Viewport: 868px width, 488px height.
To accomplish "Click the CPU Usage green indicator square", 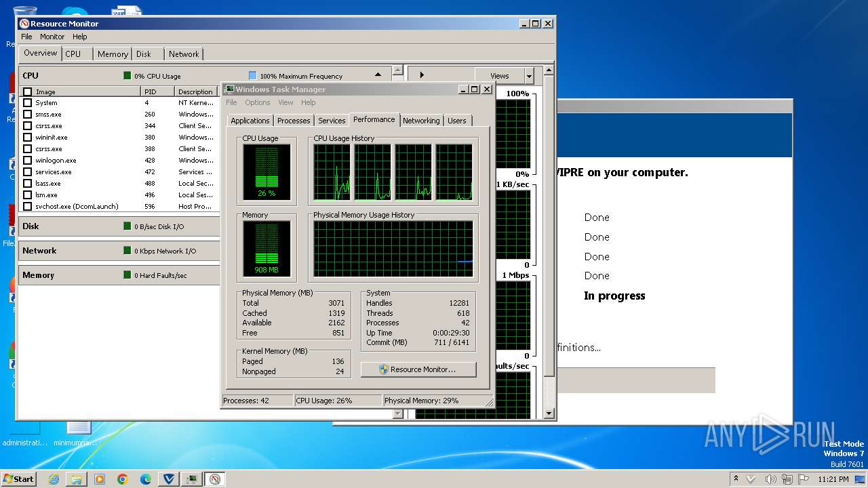I will tap(127, 75).
